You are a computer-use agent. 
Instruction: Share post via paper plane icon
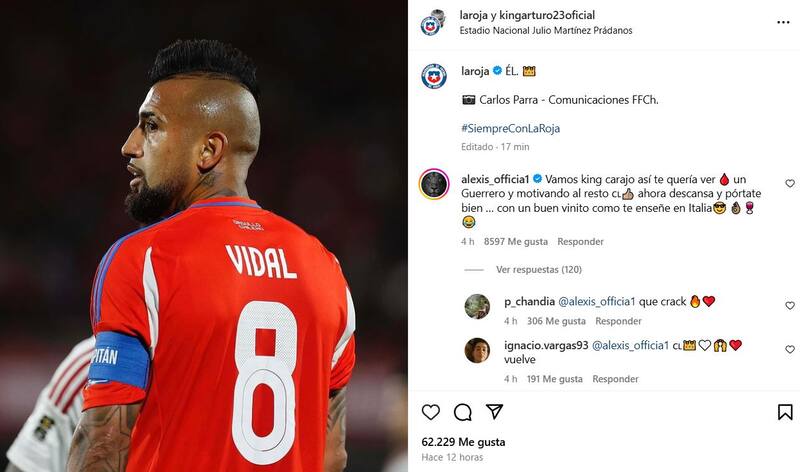[x=494, y=411]
